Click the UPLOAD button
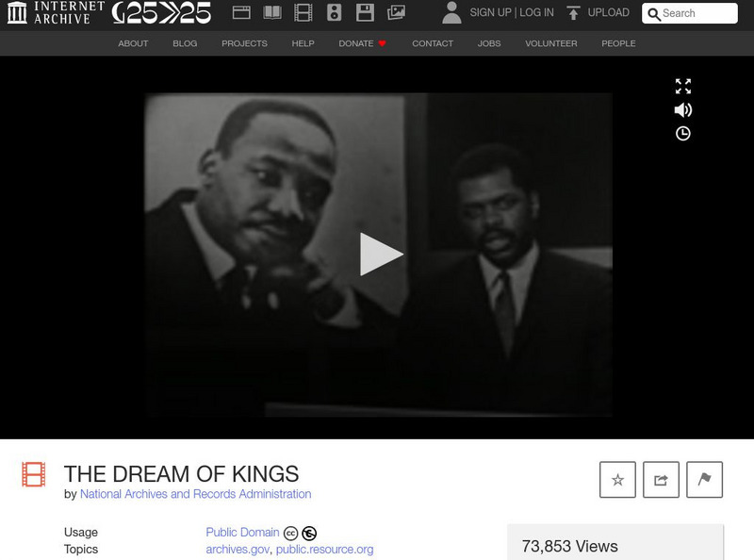Image resolution: width=754 pixels, height=560 pixels. tap(598, 12)
